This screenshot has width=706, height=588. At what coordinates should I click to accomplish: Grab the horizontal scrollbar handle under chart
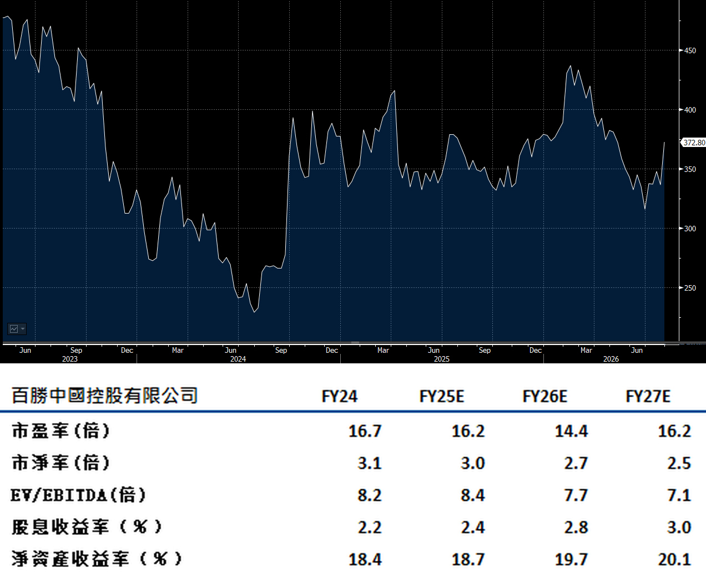pos(355,343)
